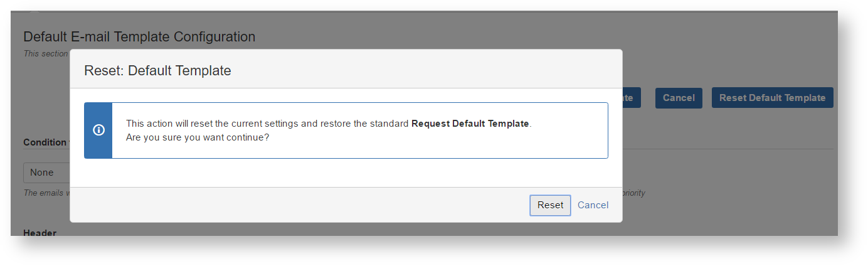Click the info icon in the message
The height and width of the screenshot is (266, 868).
click(x=98, y=130)
